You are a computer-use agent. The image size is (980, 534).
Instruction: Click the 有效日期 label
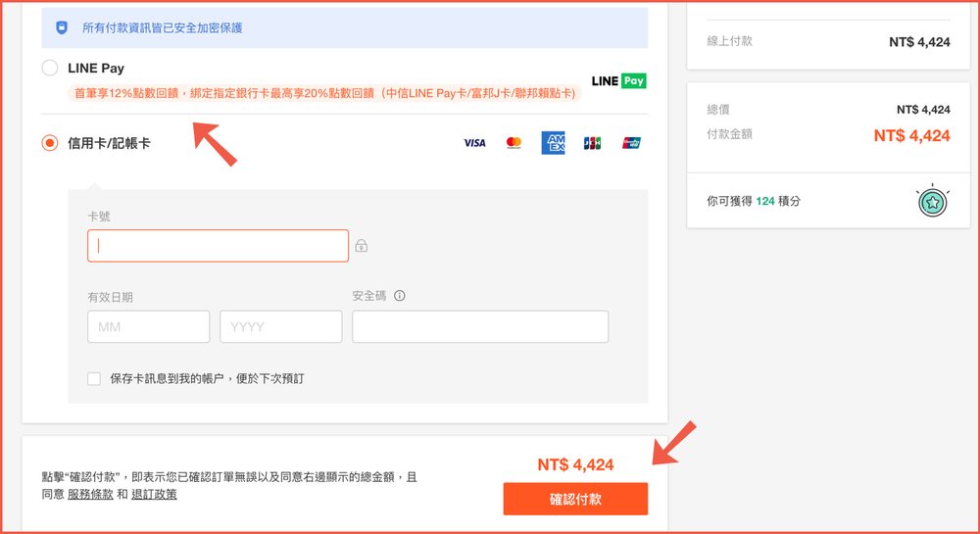click(x=110, y=297)
